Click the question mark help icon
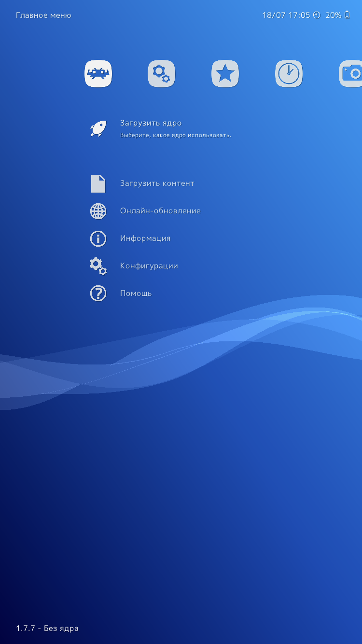This screenshot has height=644, width=362. coord(98,294)
